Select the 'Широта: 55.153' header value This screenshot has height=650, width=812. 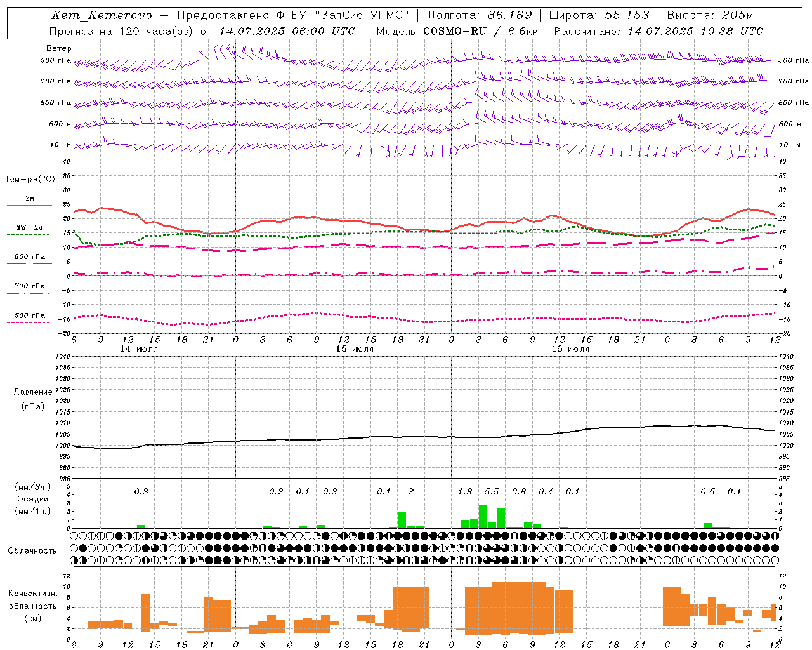(x=599, y=15)
